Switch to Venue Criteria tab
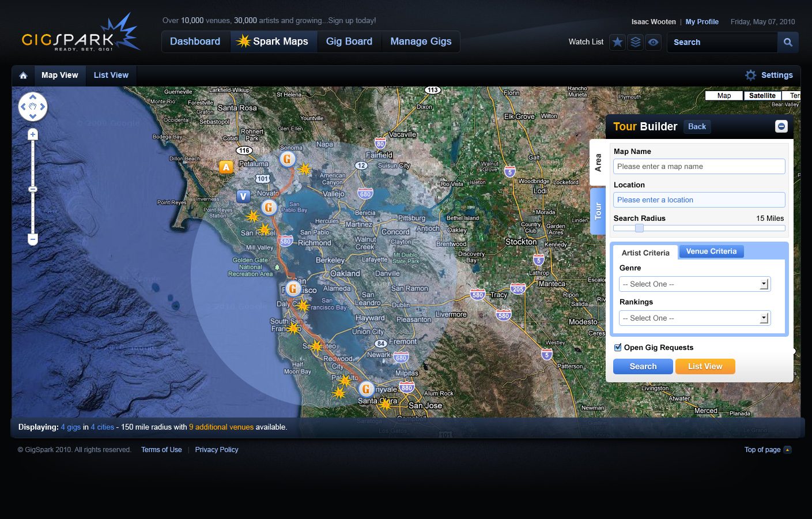This screenshot has width=812, height=519. 711,251
